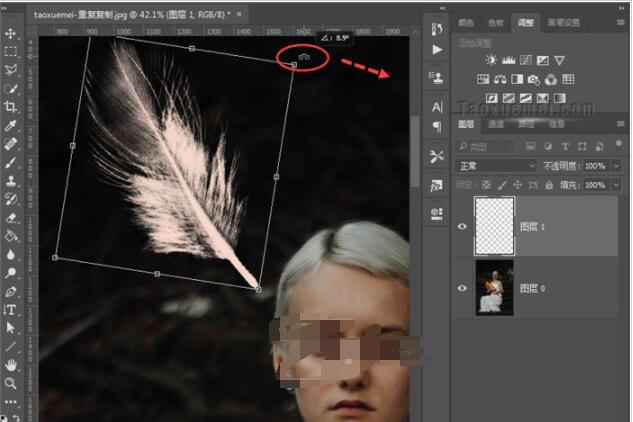The image size is (633, 422).
Task: Open the Clone Source panel icon
Action: point(436,78)
